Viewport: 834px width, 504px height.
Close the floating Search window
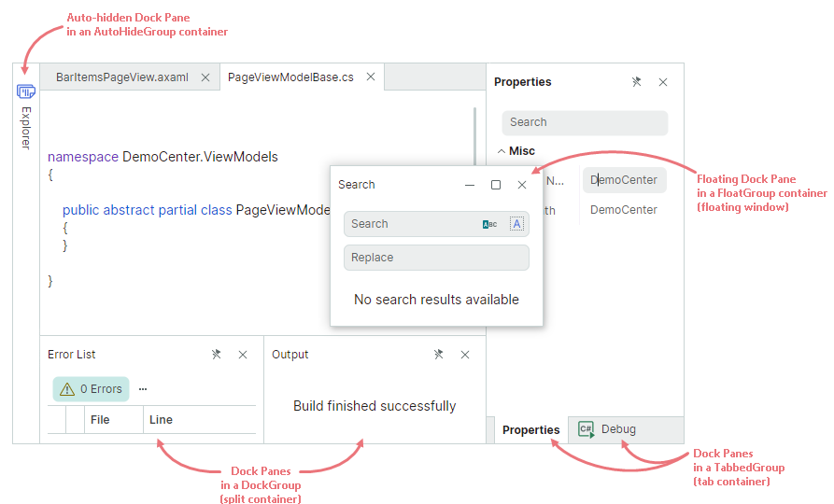pos(522,185)
